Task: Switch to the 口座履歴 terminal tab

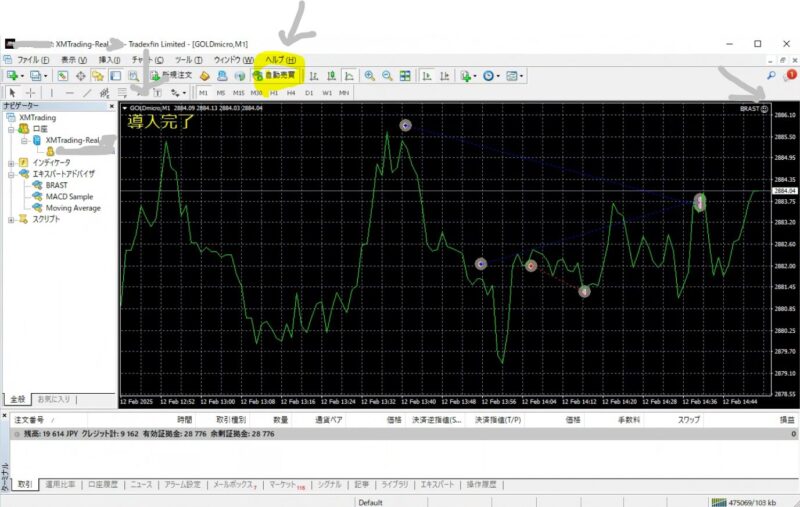Action: pyautogui.click(x=103, y=484)
